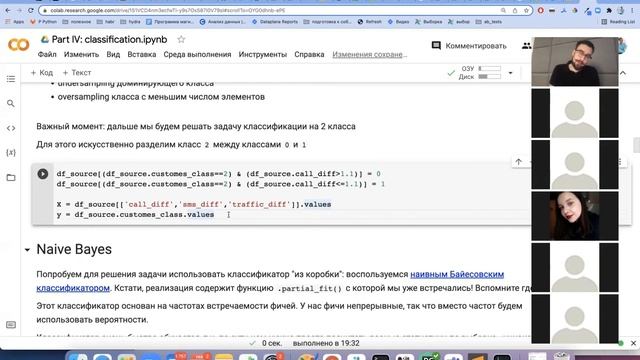This screenshot has width=640, height=360.
Task: Add a code cell with + Код
Action: click(x=42, y=73)
